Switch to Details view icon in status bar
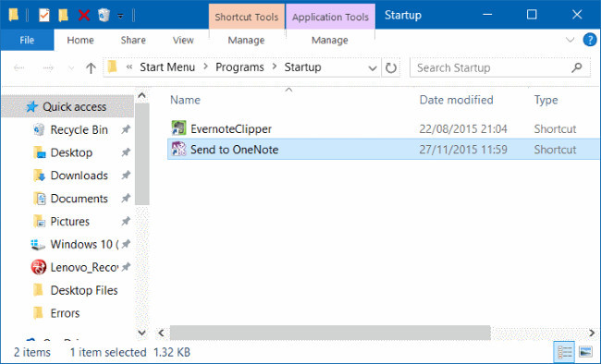The width and height of the screenshot is (601, 364). tap(565, 352)
